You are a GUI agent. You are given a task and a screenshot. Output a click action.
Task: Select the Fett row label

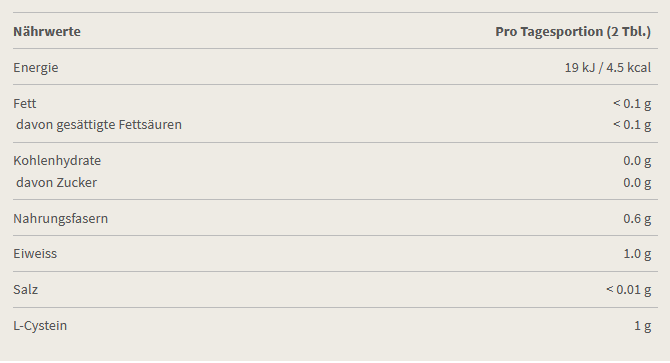pos(25,103)
